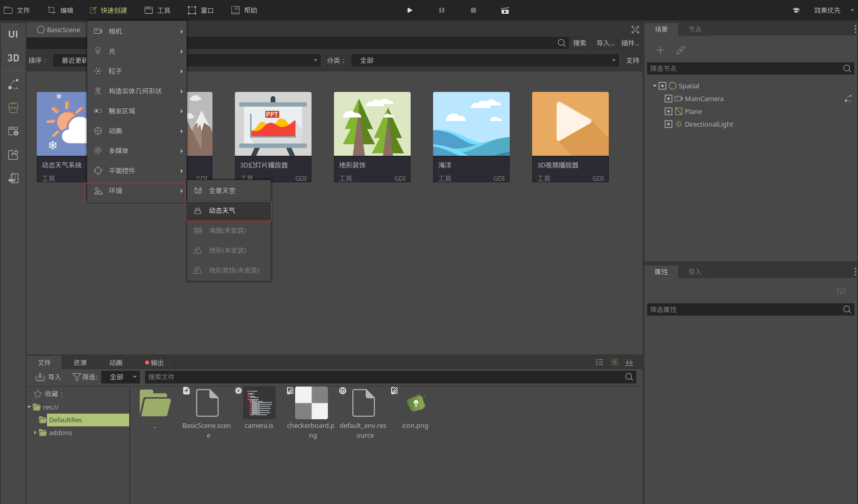Toggle visibility checkbox of DirectionalLight node

pyautogui.click(x=669, y=124)
